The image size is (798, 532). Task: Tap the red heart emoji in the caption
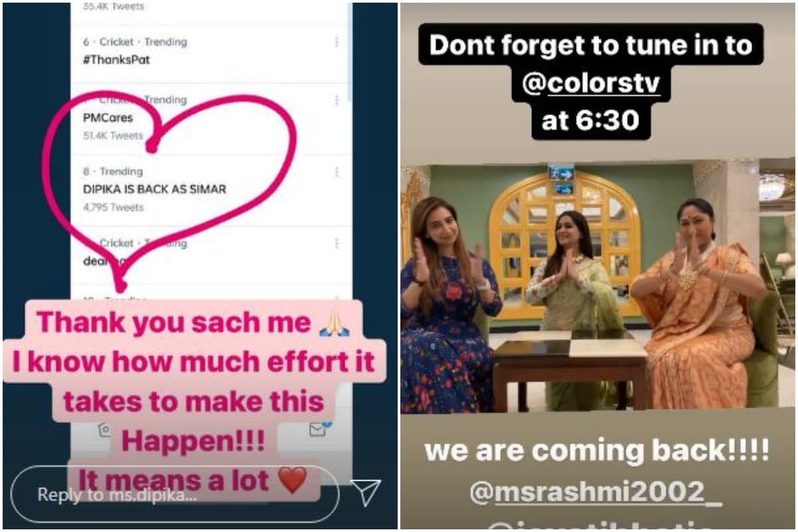[293, 480]
